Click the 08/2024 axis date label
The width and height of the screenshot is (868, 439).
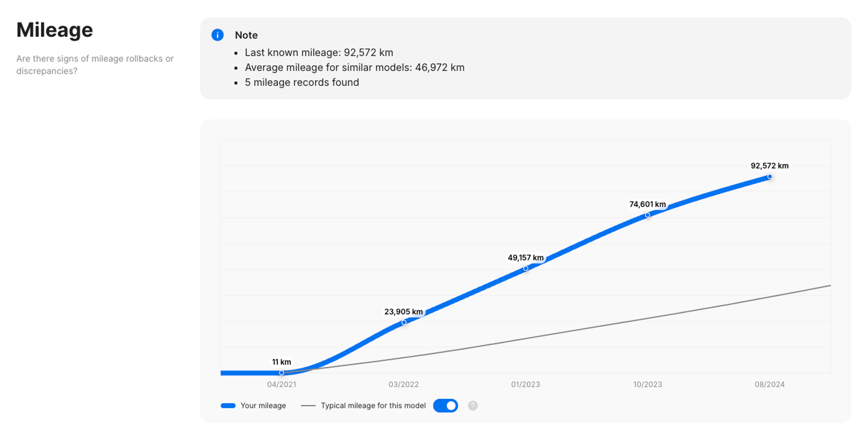point(769,384)
